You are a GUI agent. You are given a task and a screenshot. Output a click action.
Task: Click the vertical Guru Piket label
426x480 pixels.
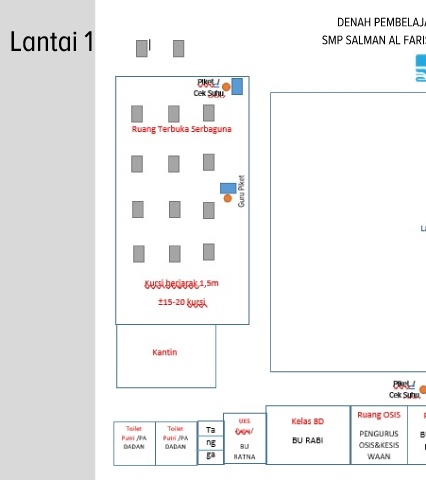(x=241, y=191)
